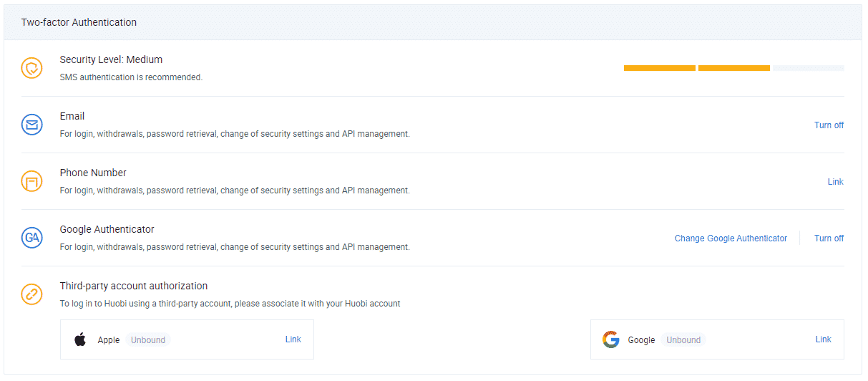The image size is (868, 381).
Task: Click the Apple Unbound status badge
Action: pos(148,340)
